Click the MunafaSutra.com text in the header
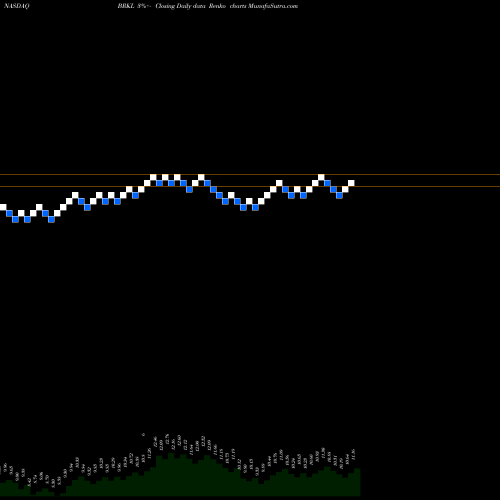 (273, 6)
